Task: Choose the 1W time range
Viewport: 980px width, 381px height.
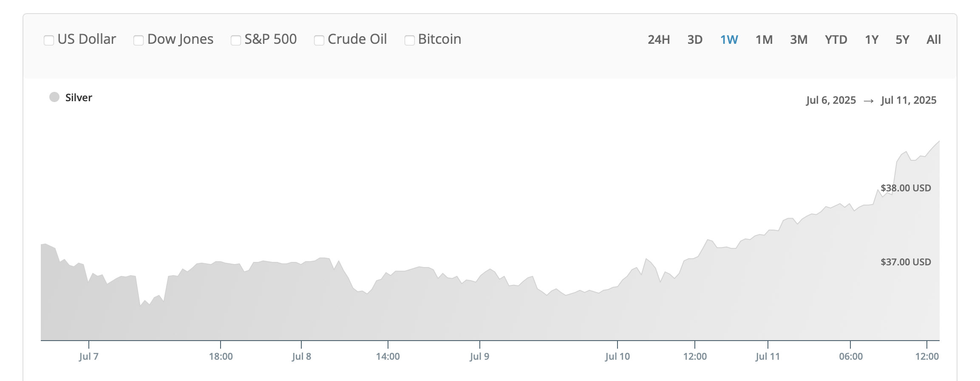Action: (x=729, y=40)
